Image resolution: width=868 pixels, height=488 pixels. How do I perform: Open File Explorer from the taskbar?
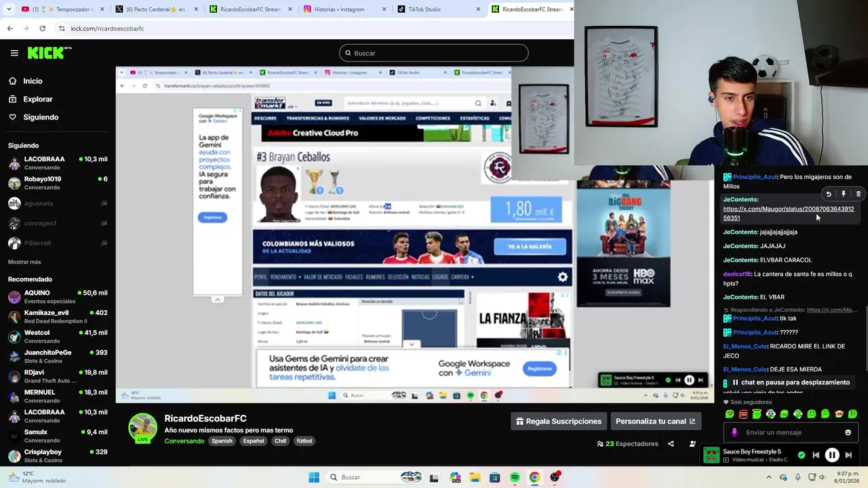[x=475, y=477]
